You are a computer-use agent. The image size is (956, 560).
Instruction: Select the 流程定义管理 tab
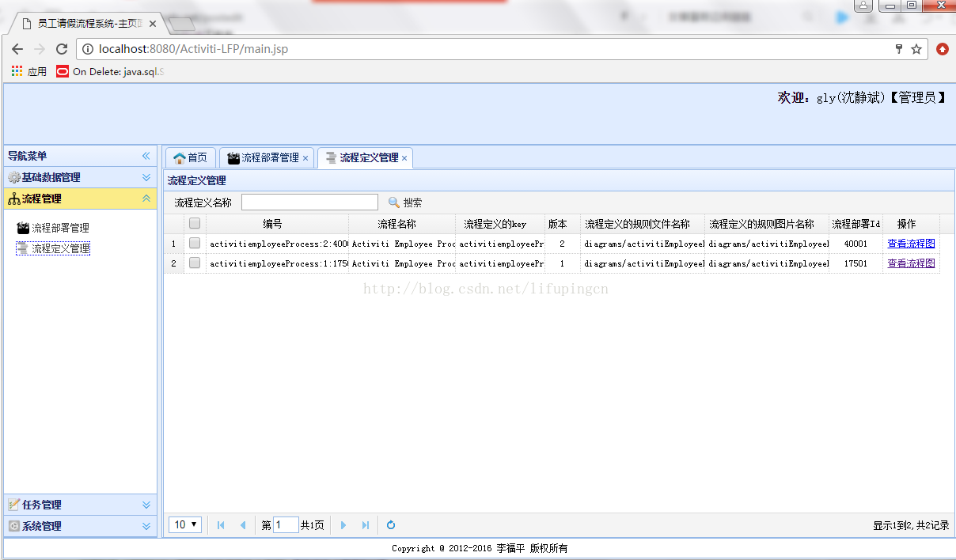pos(365,157)
